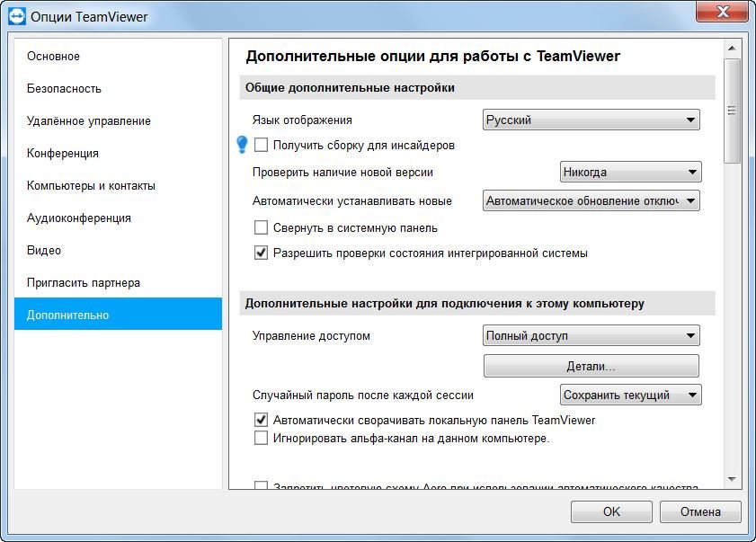756x542 pixels.
Task: Click the blue lightbulb hint icon
Action: (x=241, y=144)
